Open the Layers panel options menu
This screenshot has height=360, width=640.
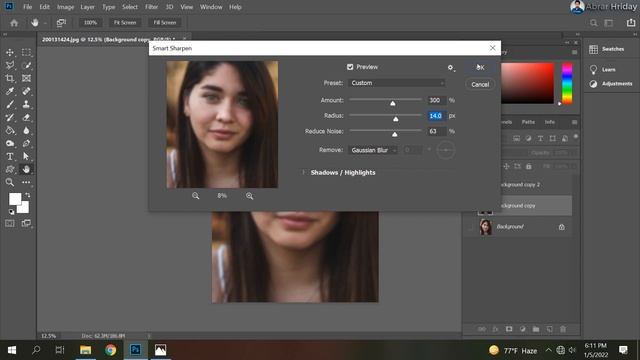tap(574, 122)
